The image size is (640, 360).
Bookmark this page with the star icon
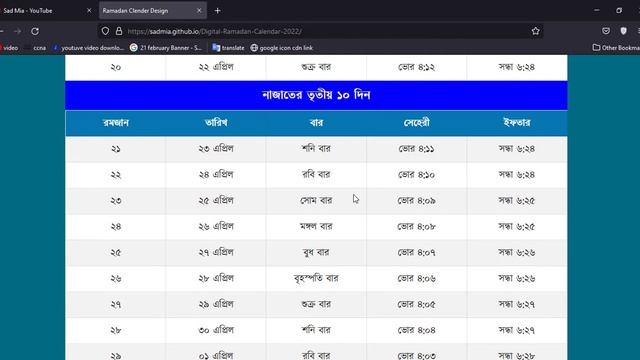click(x=536, y=31)
